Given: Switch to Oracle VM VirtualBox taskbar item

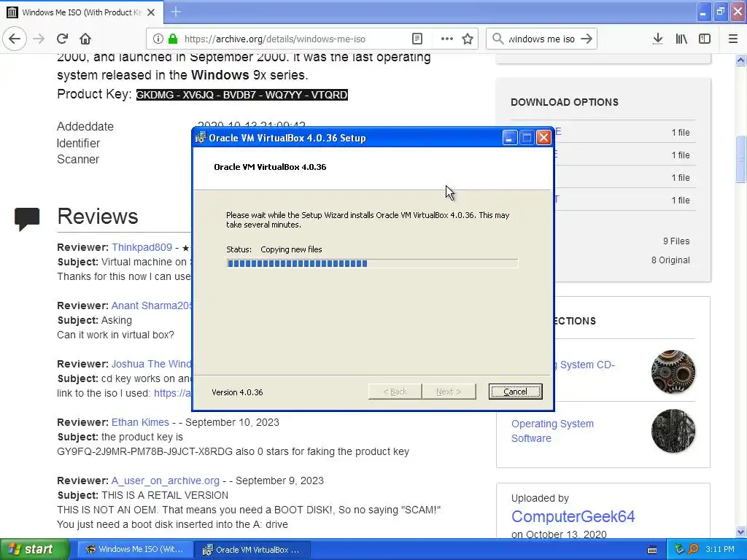Looking at the screenshot, I should pos(252,550).
